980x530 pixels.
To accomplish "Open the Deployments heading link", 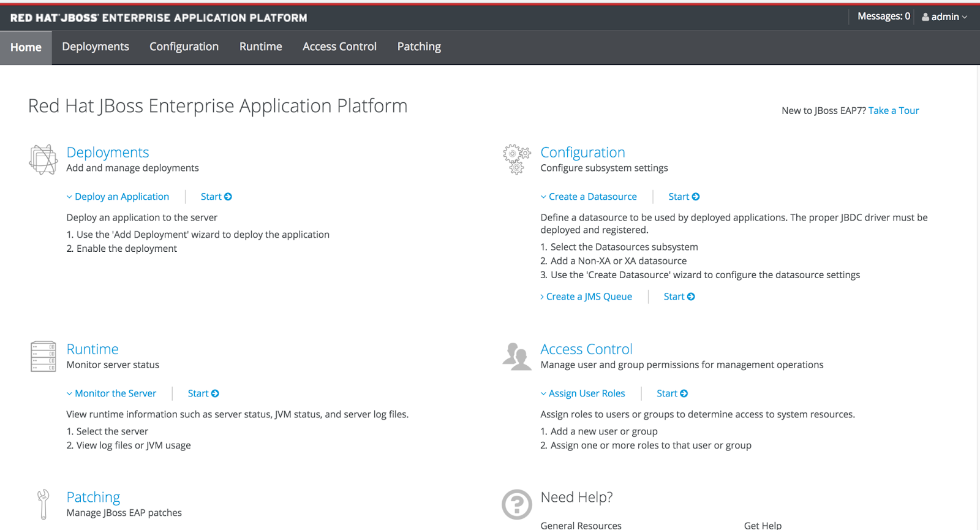I will pyautogui.click(x=108, y=152).
